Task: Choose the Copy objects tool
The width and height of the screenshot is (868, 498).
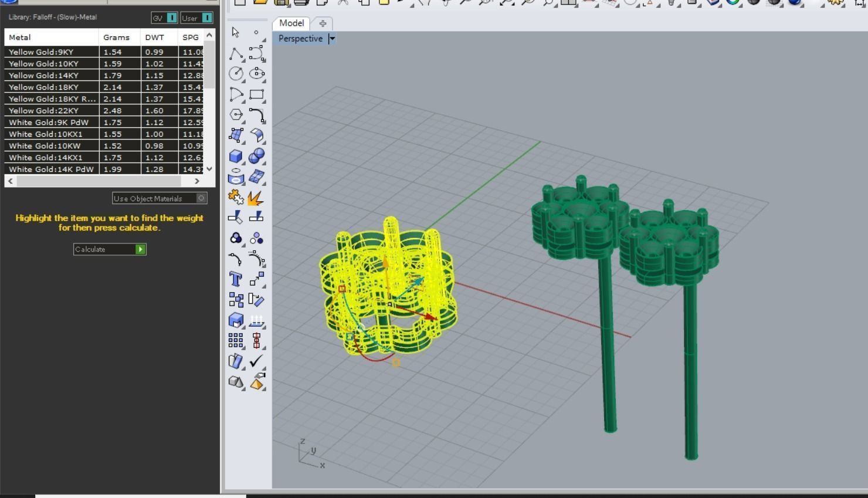Action: click(x=236, y=300)
